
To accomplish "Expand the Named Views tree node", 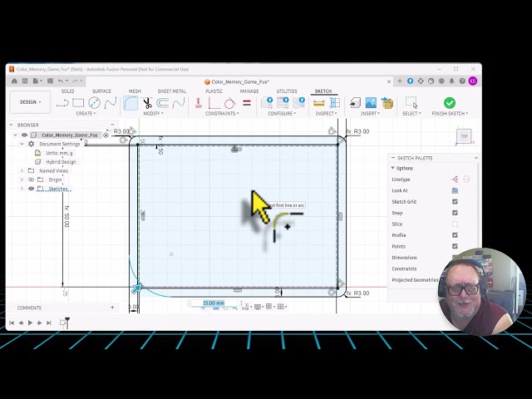I will (x=22, y=170).
